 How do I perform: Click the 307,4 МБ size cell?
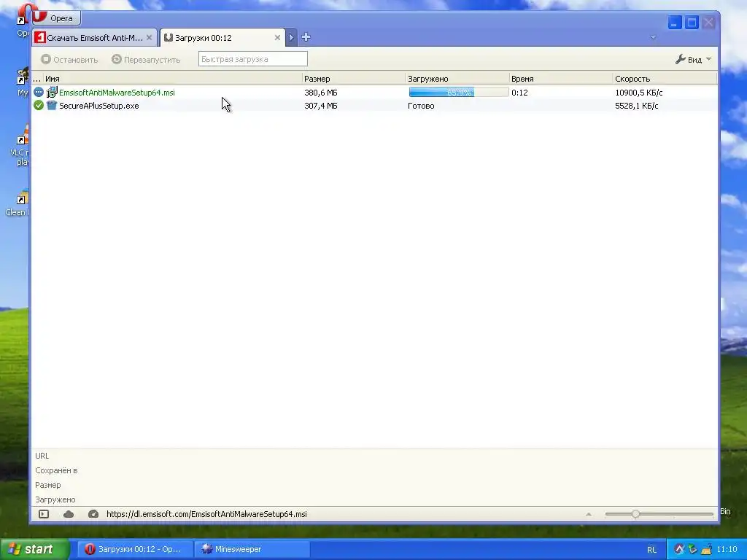(321, 106)
